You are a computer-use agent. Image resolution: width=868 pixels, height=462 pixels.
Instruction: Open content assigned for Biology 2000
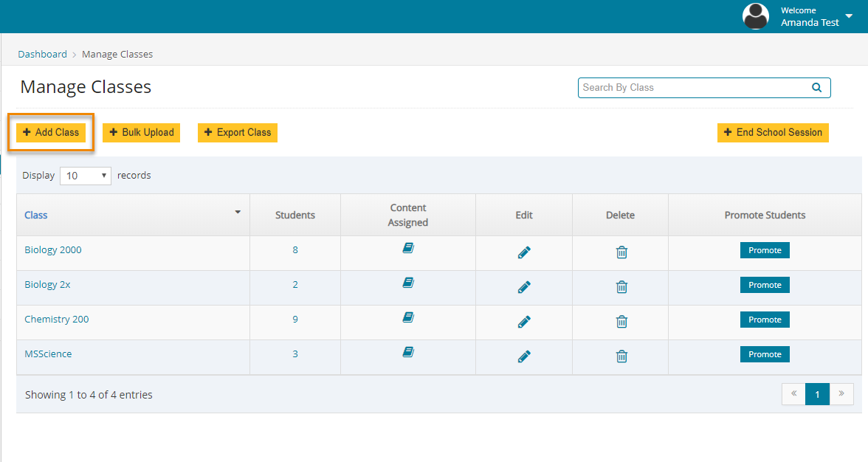tap(408, 249)
